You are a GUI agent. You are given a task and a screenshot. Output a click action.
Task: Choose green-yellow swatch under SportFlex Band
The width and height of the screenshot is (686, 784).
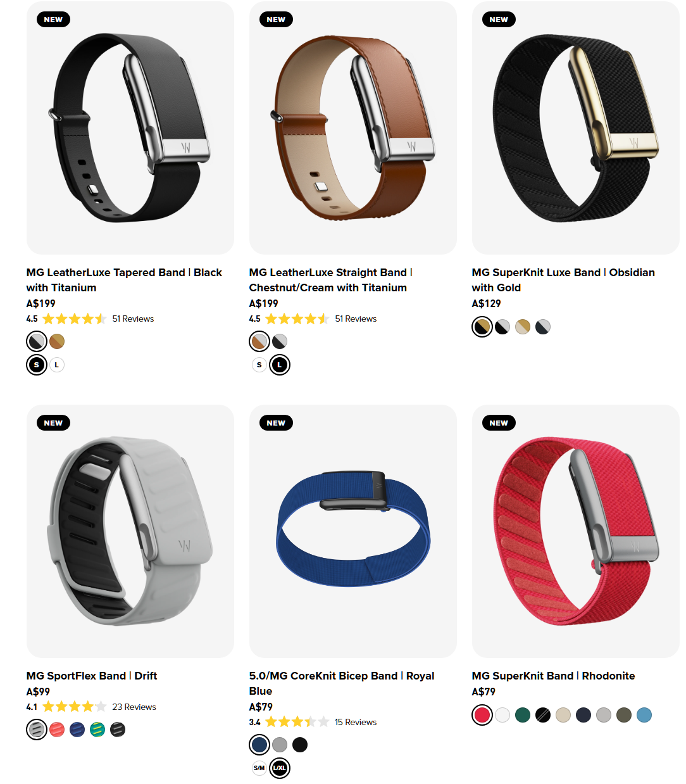tap(97, 730)
